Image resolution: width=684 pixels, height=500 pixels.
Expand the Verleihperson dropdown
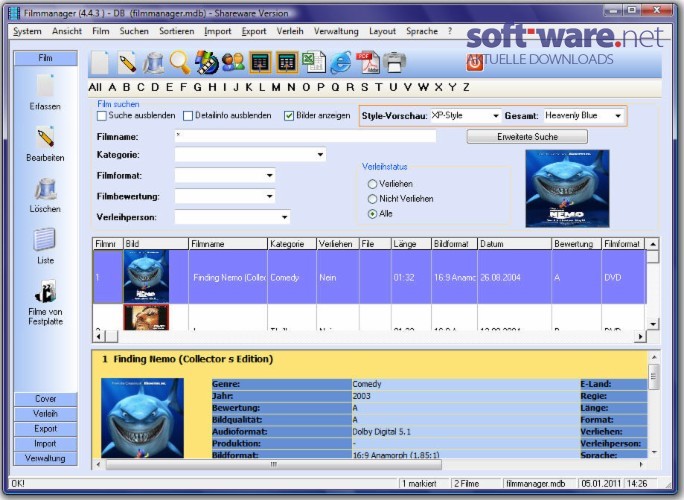[x=284, y=217]
